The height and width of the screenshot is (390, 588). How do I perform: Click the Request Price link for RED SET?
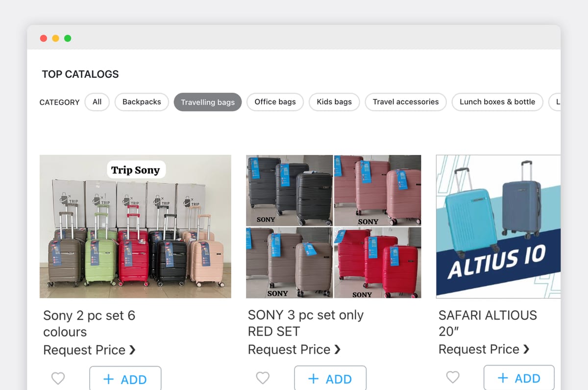pos(289,349)
